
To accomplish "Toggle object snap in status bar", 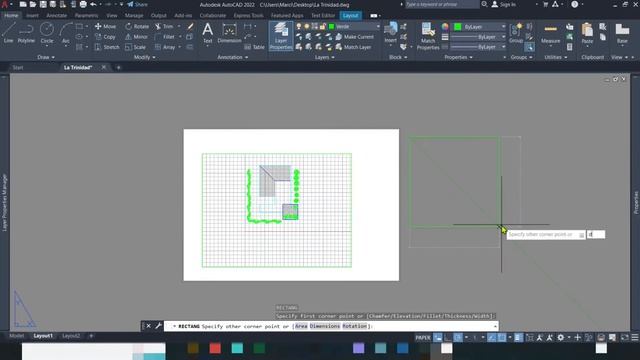I will (502, 338).
